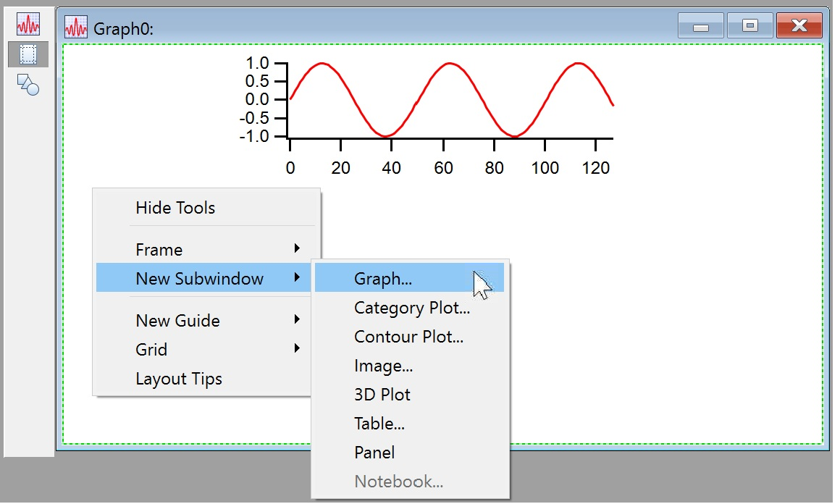Expand the Frame submenu arrow

point(297,249)
